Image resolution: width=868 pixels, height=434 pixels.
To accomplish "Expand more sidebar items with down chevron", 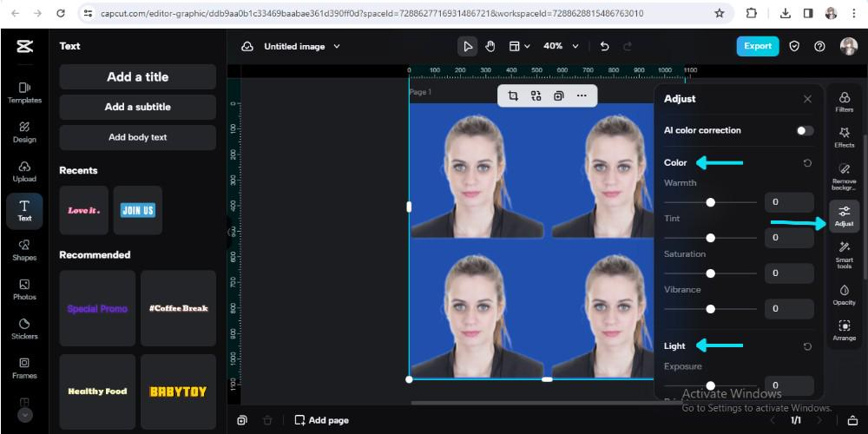I will click(x=24, y=415).
